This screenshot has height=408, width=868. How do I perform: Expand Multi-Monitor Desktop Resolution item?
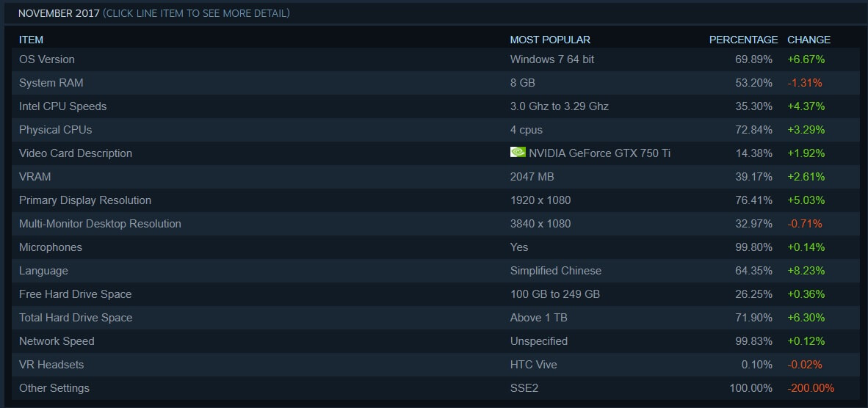[x=100, y=224]
